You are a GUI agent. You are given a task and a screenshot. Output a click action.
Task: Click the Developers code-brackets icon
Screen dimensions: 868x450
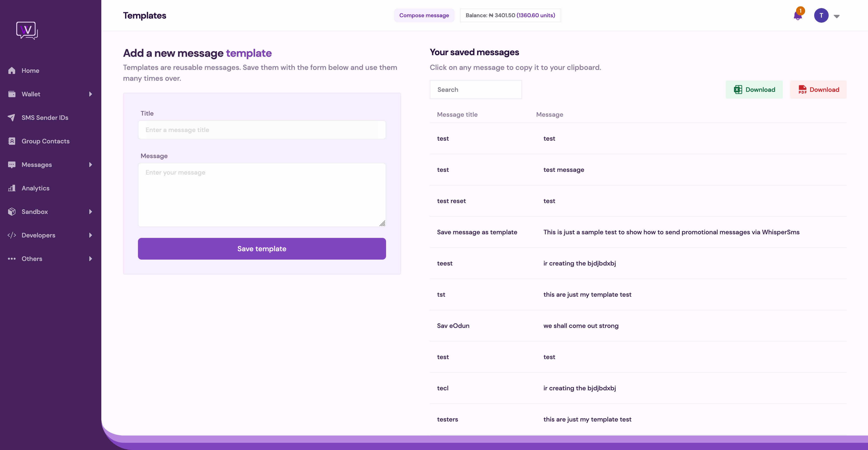coord(12,235)
